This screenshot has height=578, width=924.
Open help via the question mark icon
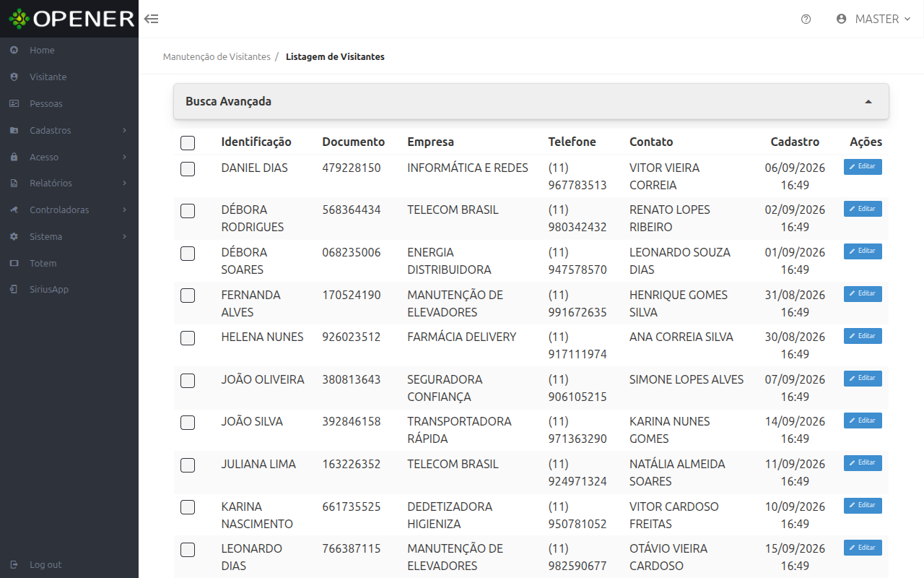(806, 20)
